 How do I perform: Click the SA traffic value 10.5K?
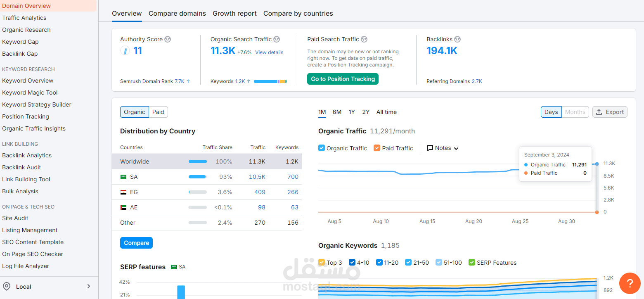click(x=257, y=177)
